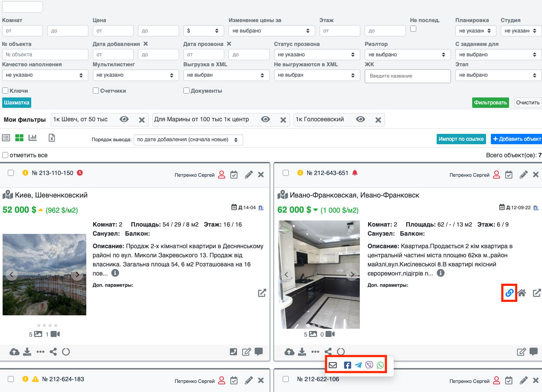Click next-photo arrow on Kyiv listing image
The width and height of the screenshot is (542, 392).
click(77, 275)
